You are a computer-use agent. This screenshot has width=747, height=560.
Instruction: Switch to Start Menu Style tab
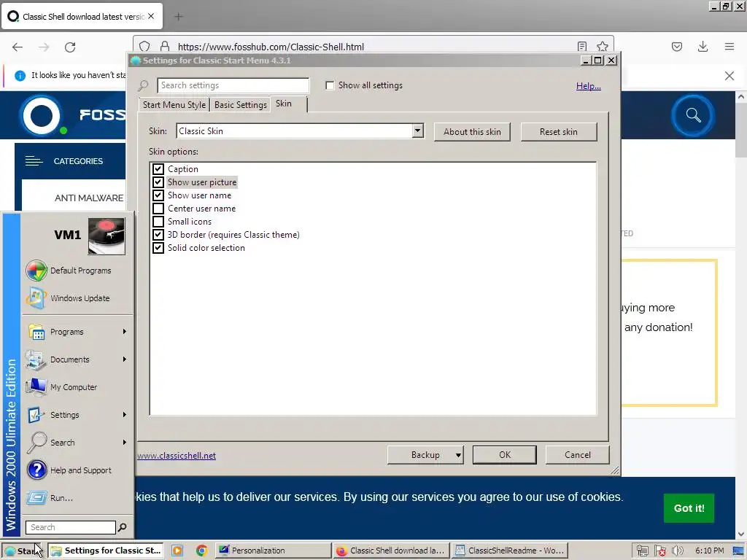coord(174,105)
